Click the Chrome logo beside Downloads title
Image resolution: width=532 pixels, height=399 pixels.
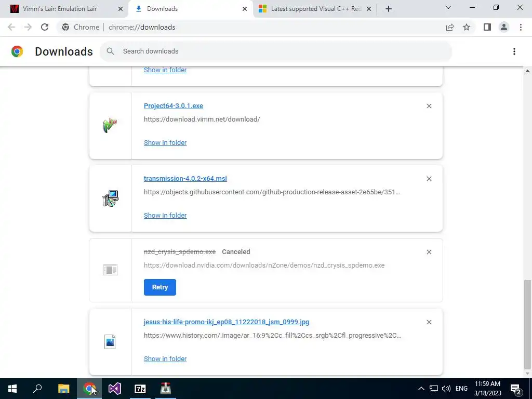pos(17,51)
